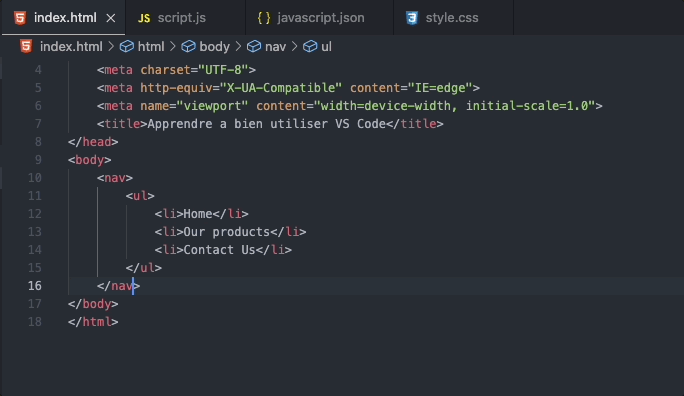Open the style.css tab
Screen dimensions: 684x396
coord(454,18)
